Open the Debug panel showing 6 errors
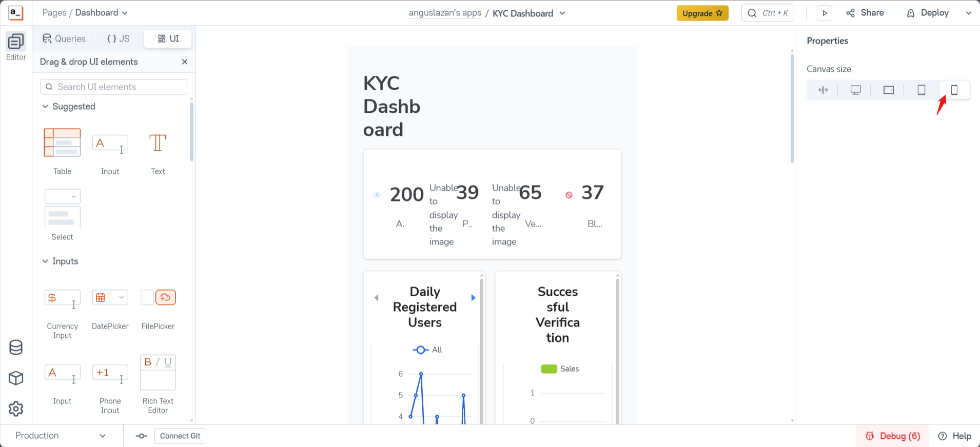Viewport: 980px width, 447px height. [893, 436]
